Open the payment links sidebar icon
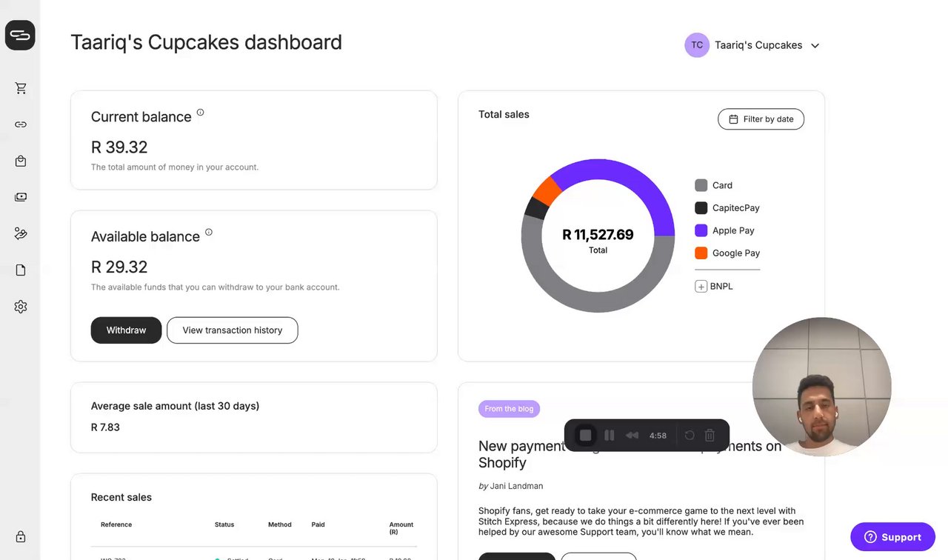The width and height of the screenshot is (948, 560). (x=21, y=124)
